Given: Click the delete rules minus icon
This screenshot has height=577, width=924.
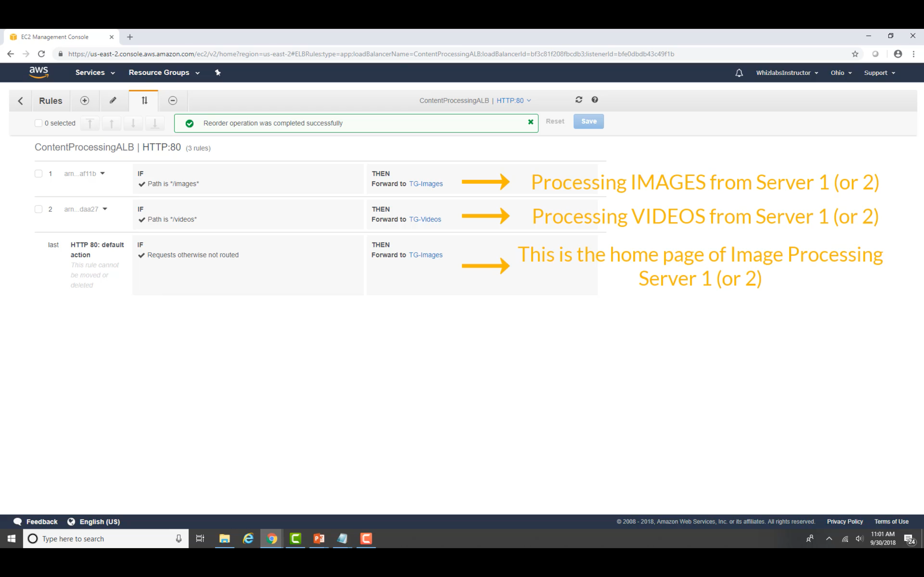Looking at the screenshot, I should (x=172, y=100).
